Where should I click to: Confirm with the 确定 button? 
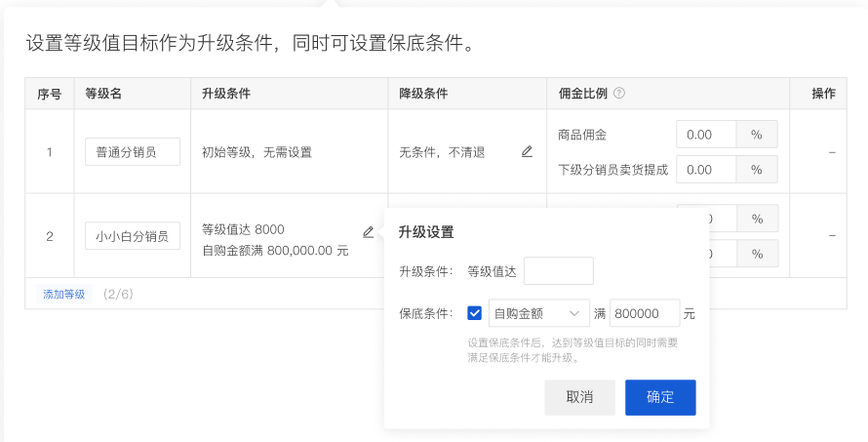pyautogui.click(x=660, y=397)
